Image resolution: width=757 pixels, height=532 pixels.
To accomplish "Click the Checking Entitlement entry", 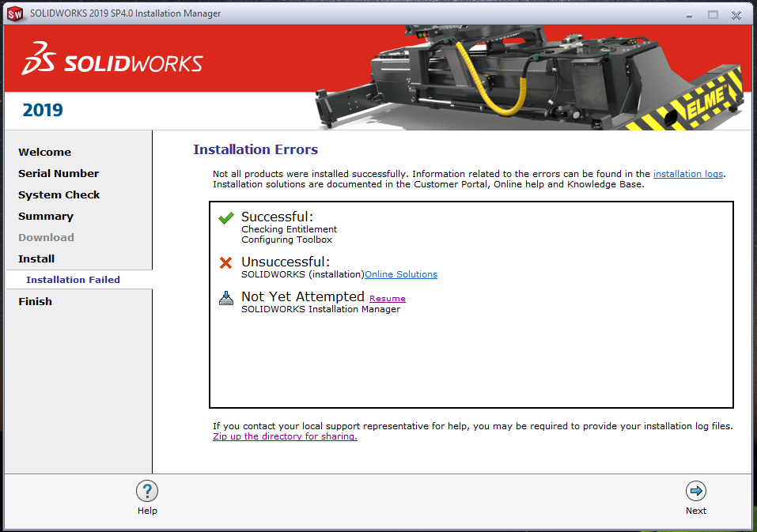I will coord(290,229).
